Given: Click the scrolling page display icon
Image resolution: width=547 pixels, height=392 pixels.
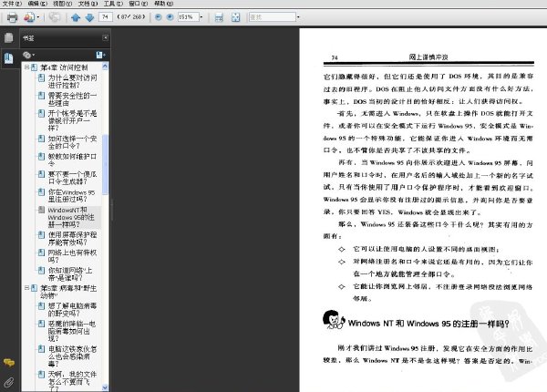Looking at the screenshot, I should (x=219, y=17).
